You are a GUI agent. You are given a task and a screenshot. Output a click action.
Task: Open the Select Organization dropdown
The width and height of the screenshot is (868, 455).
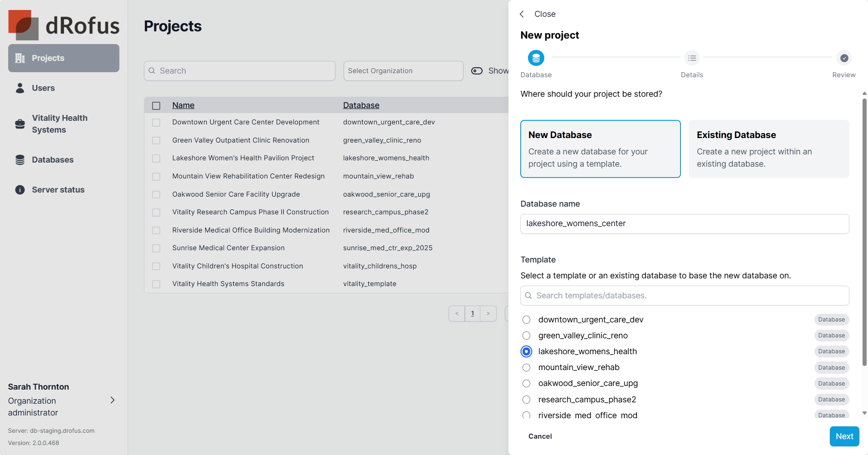tap(403, 71)
